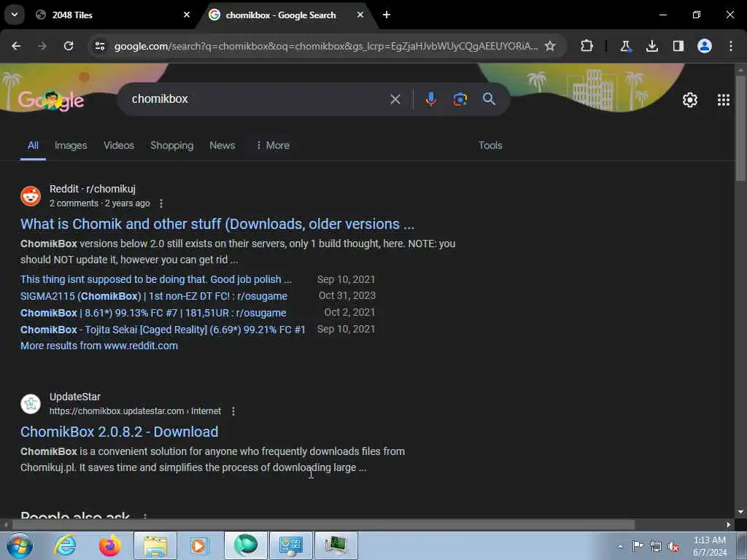Toggle the browser side panel
Screen dimensions: 747x560
click(x=678, y=46)
